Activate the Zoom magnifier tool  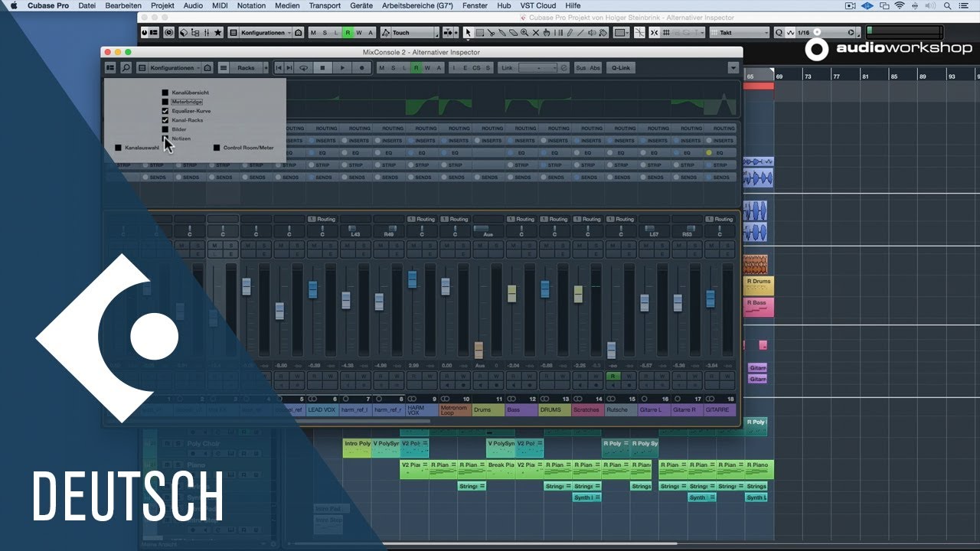525,33
